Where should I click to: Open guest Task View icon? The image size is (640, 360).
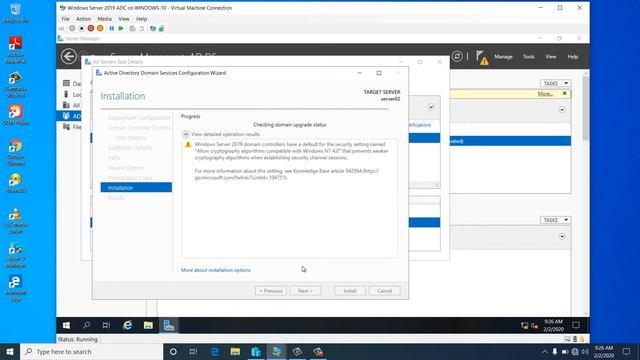[107, 325]
